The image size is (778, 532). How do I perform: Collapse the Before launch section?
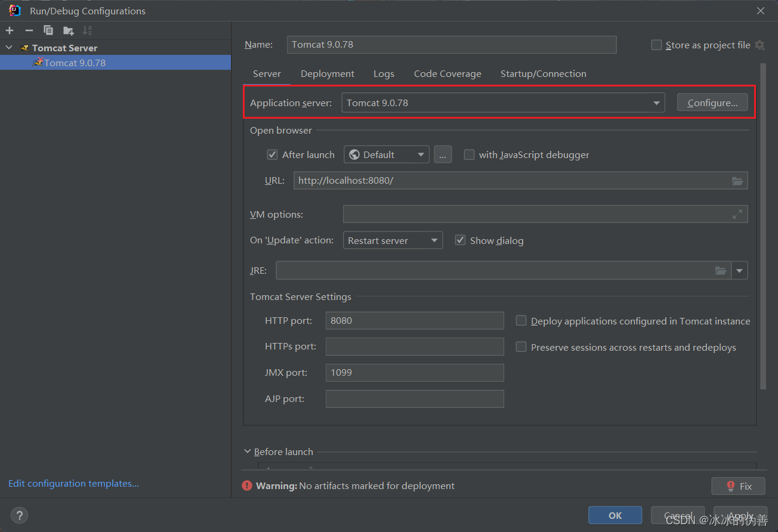pyautogui.click(x=248, y=452)
